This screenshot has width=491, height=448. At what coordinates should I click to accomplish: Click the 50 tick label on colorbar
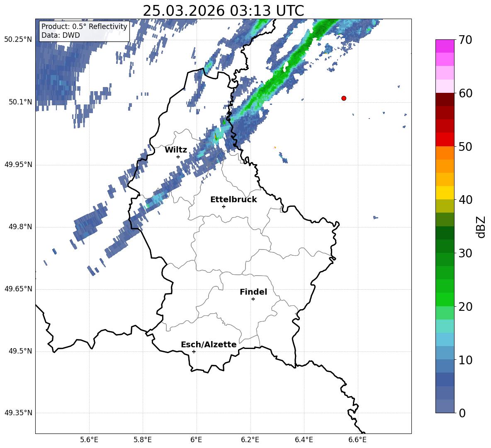465,147
